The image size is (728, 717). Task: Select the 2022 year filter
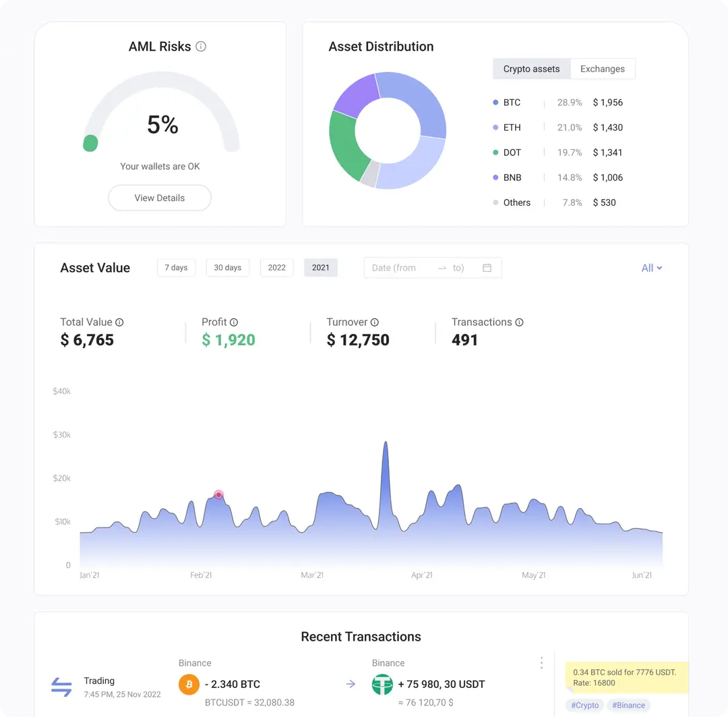276,268
